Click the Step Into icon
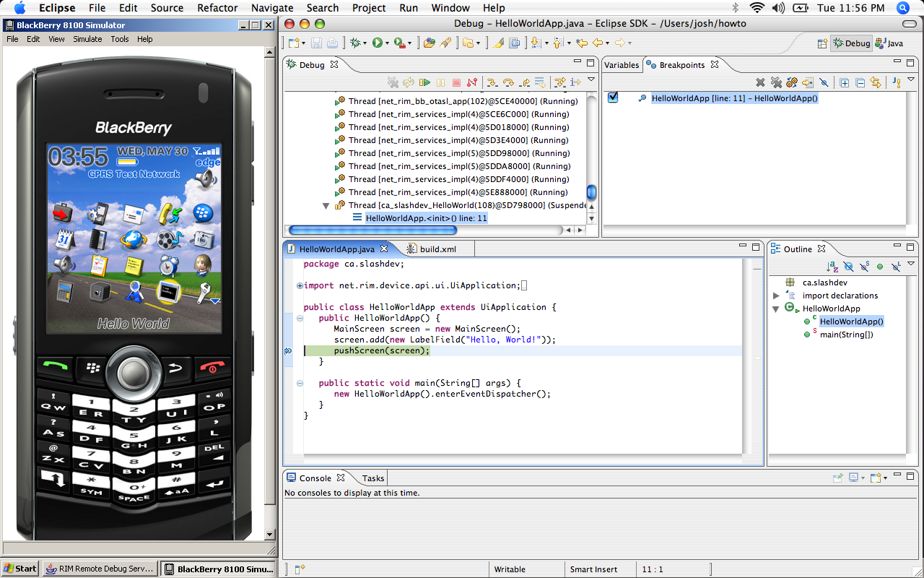Viewport: 924px width, 578px height. (492, 82)
